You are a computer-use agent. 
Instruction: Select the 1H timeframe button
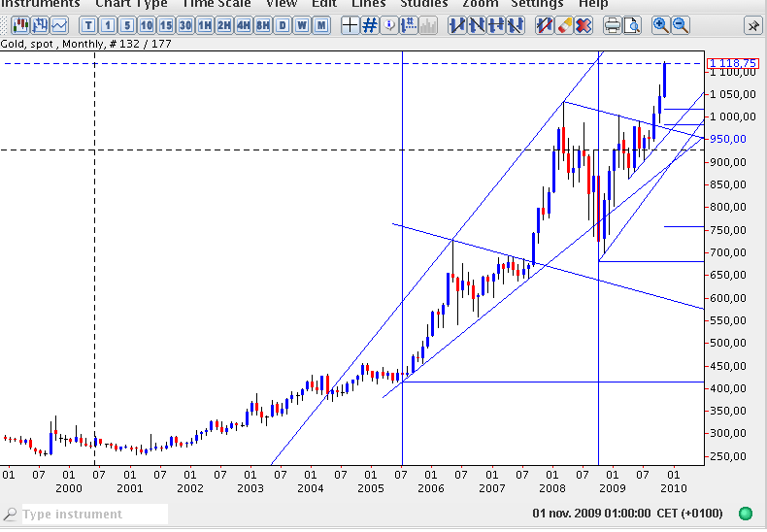[205, 25]
